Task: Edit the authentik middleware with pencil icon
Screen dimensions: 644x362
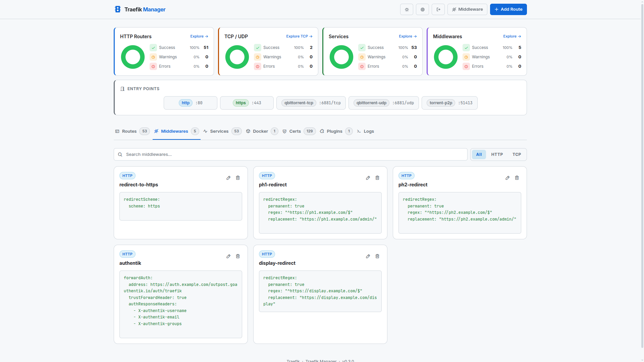Action: tap(228, 256)
